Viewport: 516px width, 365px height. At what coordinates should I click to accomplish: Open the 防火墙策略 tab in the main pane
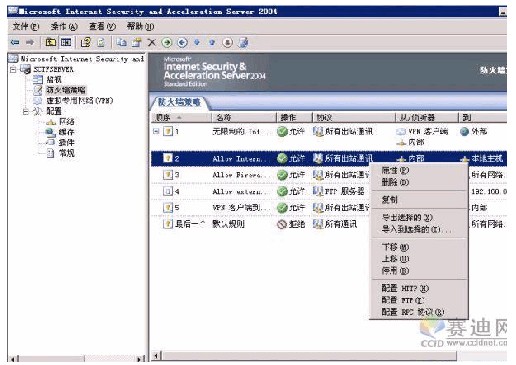[x=179, y=102]
